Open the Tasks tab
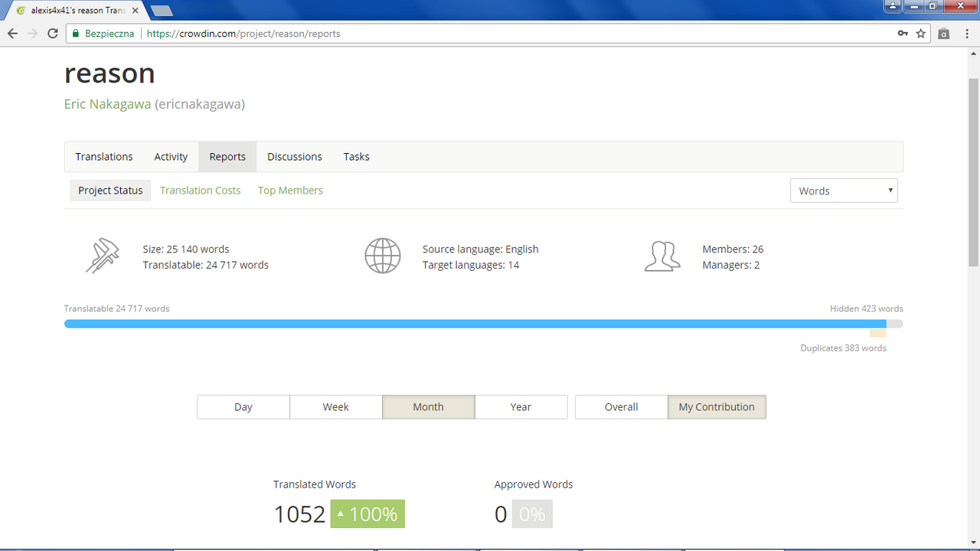Viewport: 980px width, 551px height. tap(357, 157)
